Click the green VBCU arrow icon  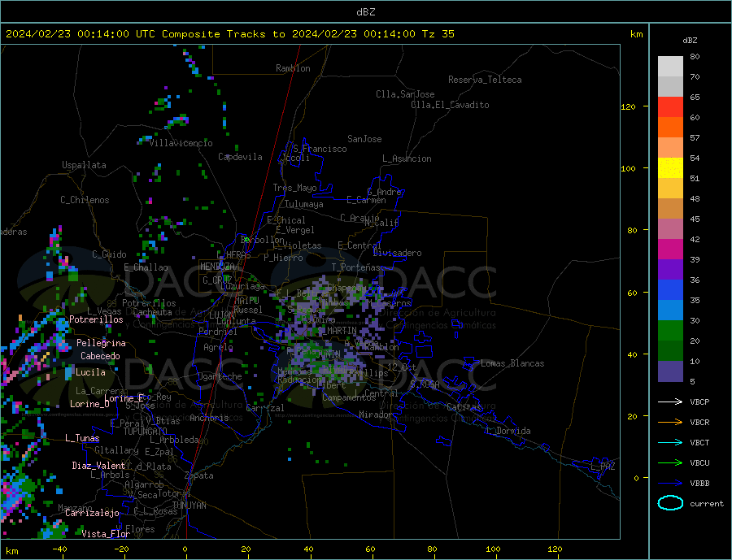[x=670, y=463]
